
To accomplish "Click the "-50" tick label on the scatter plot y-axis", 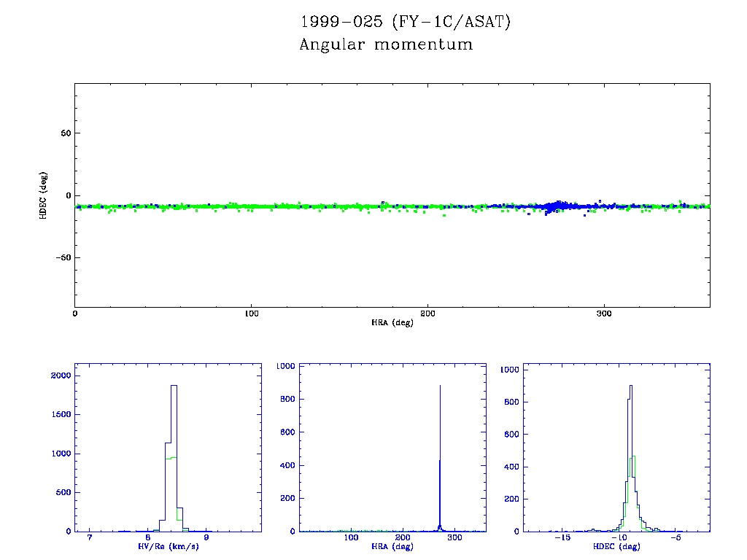I will pos(61,258).
